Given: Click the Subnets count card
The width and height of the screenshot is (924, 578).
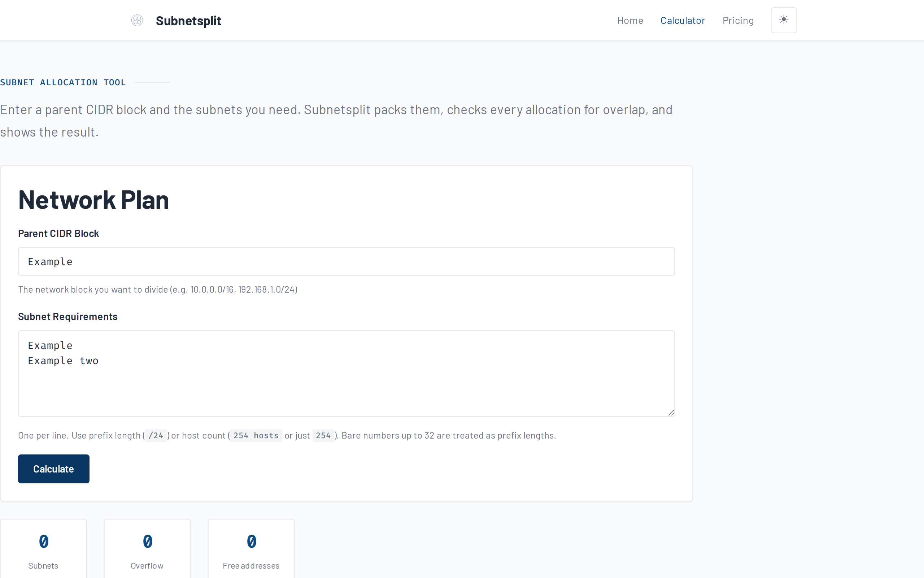Looking at the screenshot, I should (43, 549).
